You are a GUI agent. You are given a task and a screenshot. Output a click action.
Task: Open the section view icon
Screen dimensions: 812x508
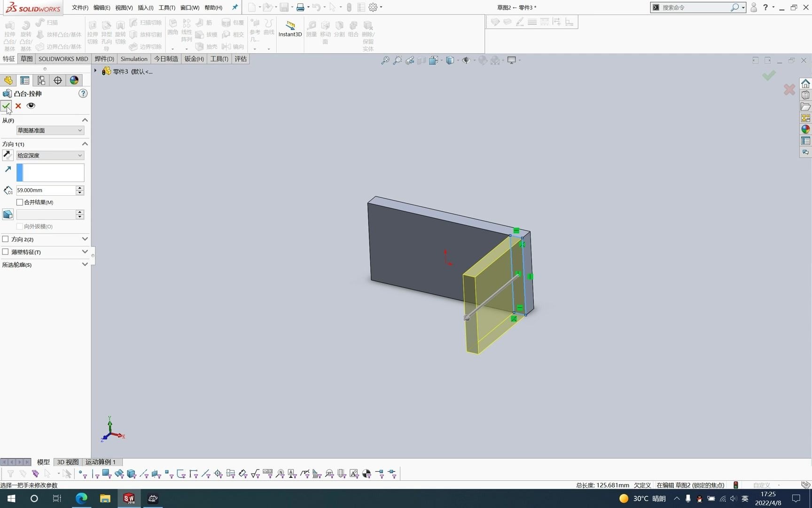pos(422,60)
